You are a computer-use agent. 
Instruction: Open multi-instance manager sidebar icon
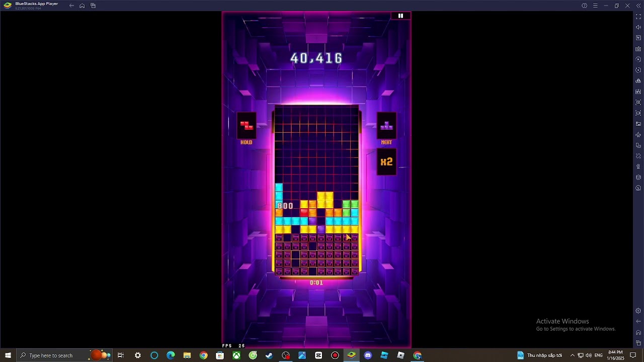(638, 81)
